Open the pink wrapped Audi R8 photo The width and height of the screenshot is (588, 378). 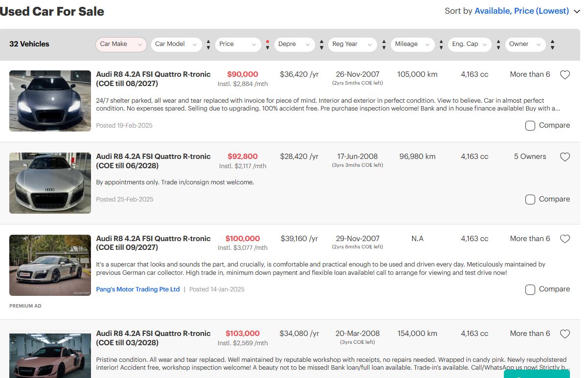(x=50, y=356)
